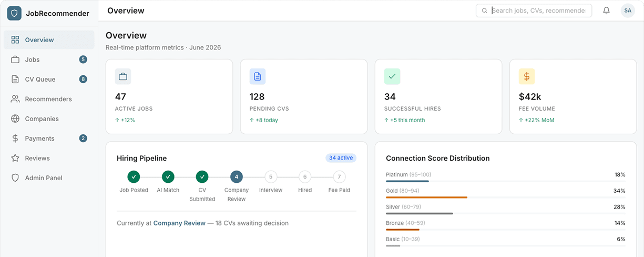The image size is (644, 257).
Task: Click the +5 this month trend text
Action: pos(404,120)
